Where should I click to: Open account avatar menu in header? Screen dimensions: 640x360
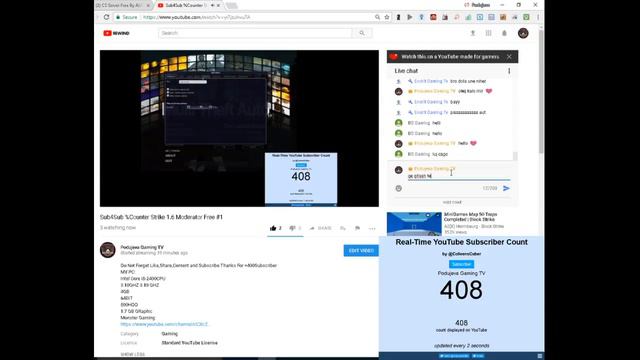point(523,33)
